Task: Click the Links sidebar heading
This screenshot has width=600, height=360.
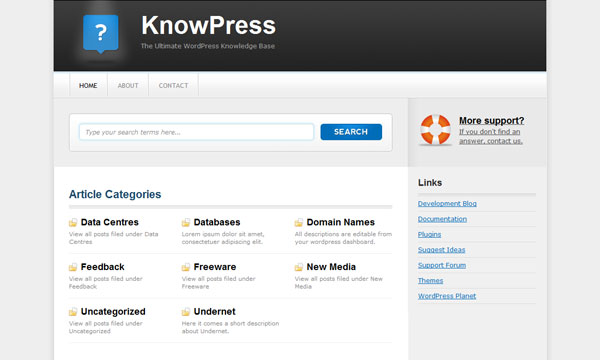Action: (x=430, y=182)
